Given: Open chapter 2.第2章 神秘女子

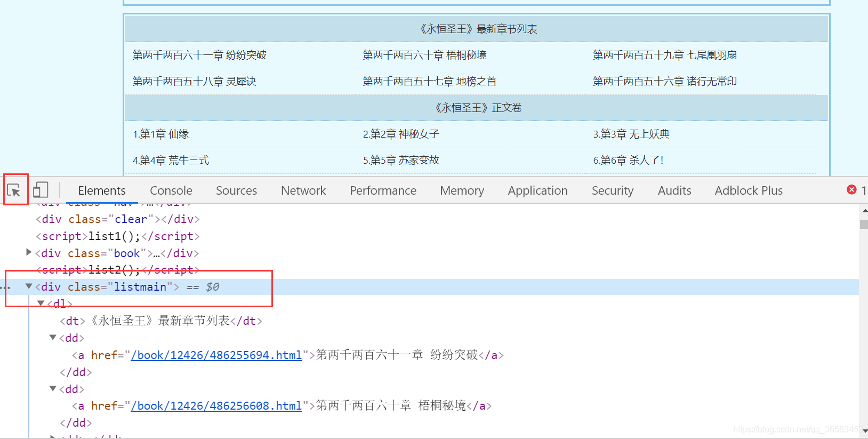Looking at the screenshot, I should point(401,134).
